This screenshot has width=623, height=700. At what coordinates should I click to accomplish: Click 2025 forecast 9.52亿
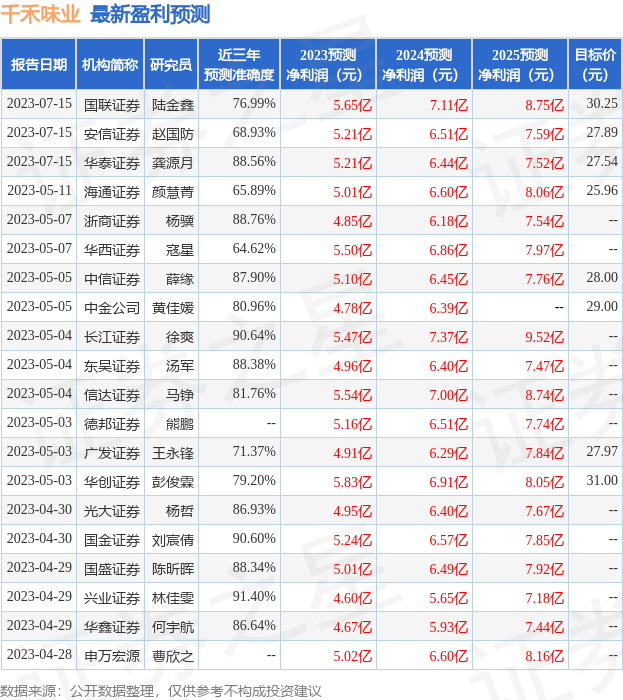[544, 337]
